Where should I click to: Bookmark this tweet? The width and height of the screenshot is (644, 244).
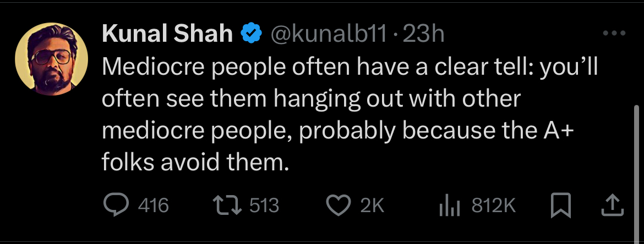point(561,206)
